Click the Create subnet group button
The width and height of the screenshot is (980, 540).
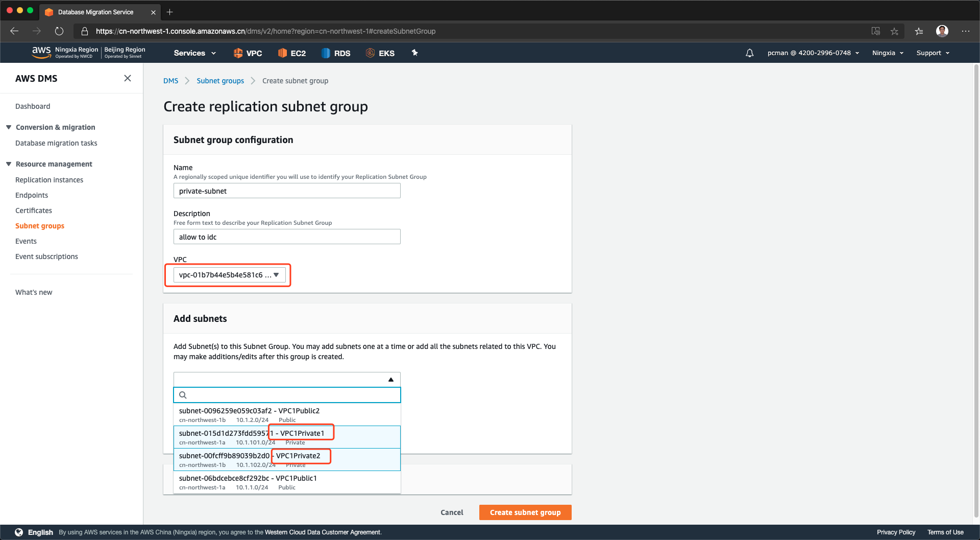click(525, 512)
